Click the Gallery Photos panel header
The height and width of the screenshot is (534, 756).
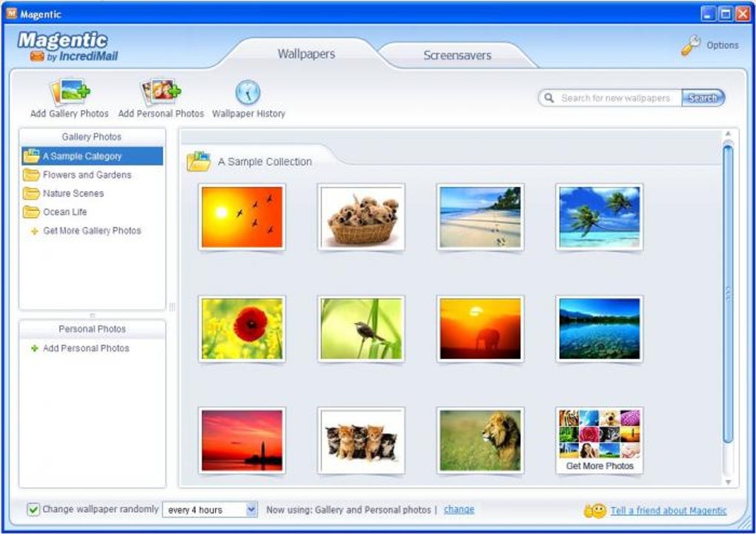click(x=92, y=137)
